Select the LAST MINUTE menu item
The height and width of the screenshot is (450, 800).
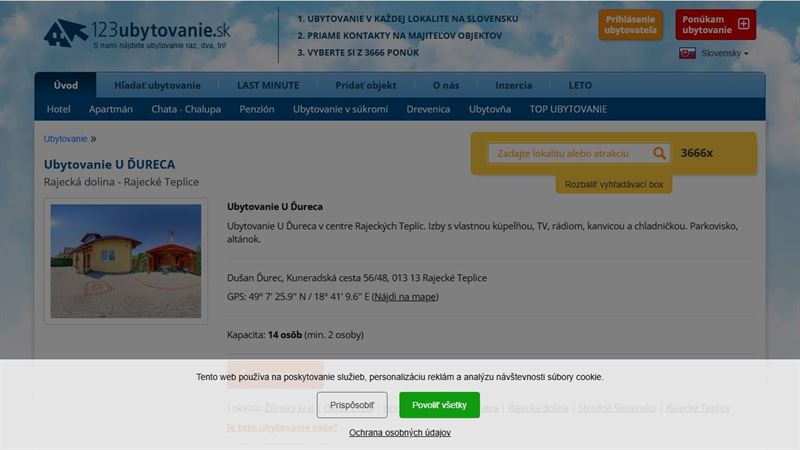[x=268, y=85]
